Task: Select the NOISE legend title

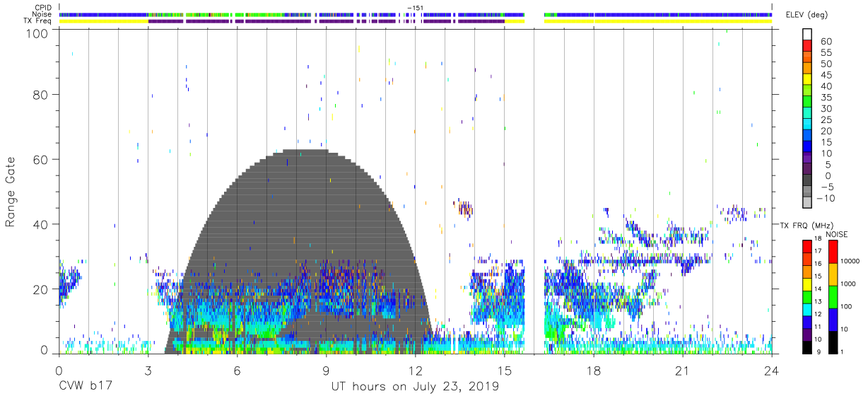Action: click(x=836, y=234)
